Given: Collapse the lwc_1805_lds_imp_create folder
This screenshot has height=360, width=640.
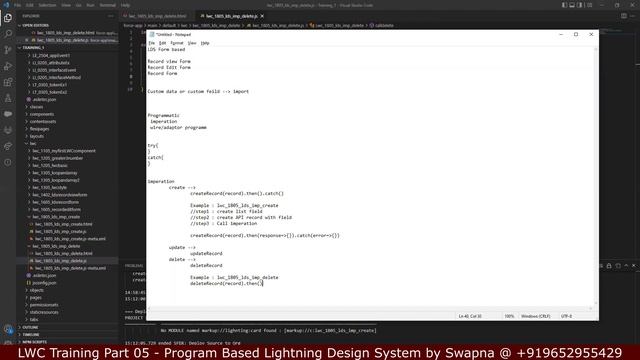Looking at the screenshot, I should 56,217.
